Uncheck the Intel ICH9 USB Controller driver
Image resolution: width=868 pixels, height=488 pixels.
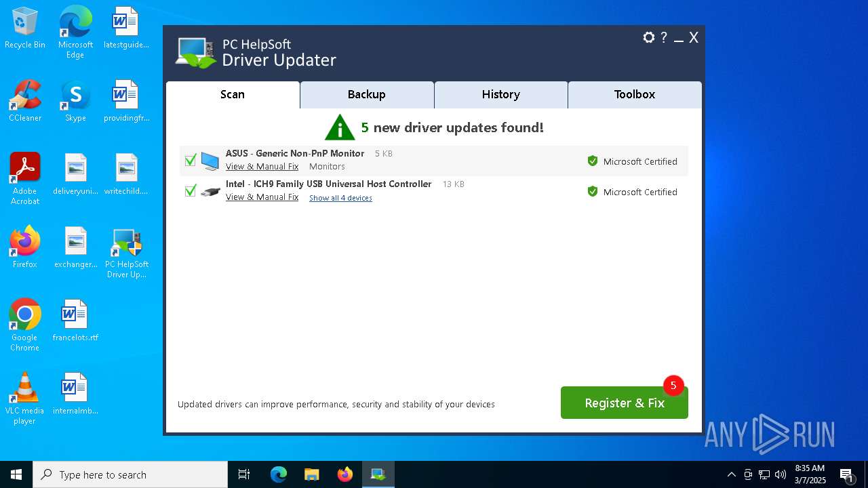pos(191,191)
